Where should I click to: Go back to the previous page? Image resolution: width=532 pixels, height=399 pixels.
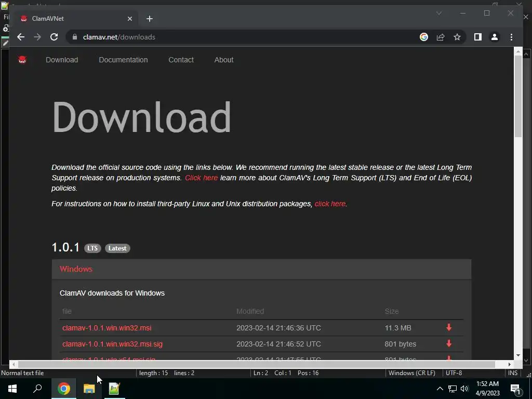click(21, 37)
